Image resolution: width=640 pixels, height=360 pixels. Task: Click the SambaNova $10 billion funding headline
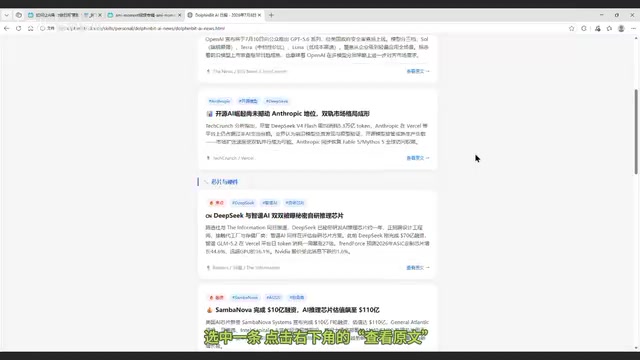[x=297, y=310]
